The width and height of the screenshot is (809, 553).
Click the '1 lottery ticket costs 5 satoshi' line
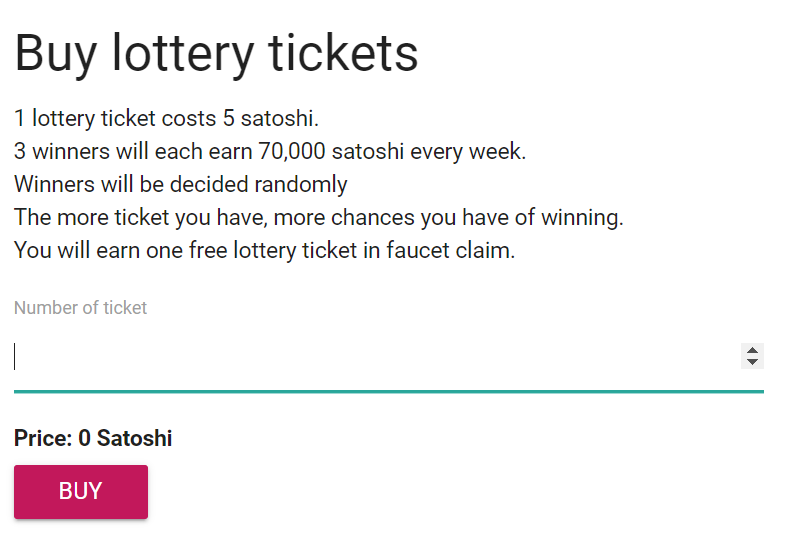coord(166,119)
